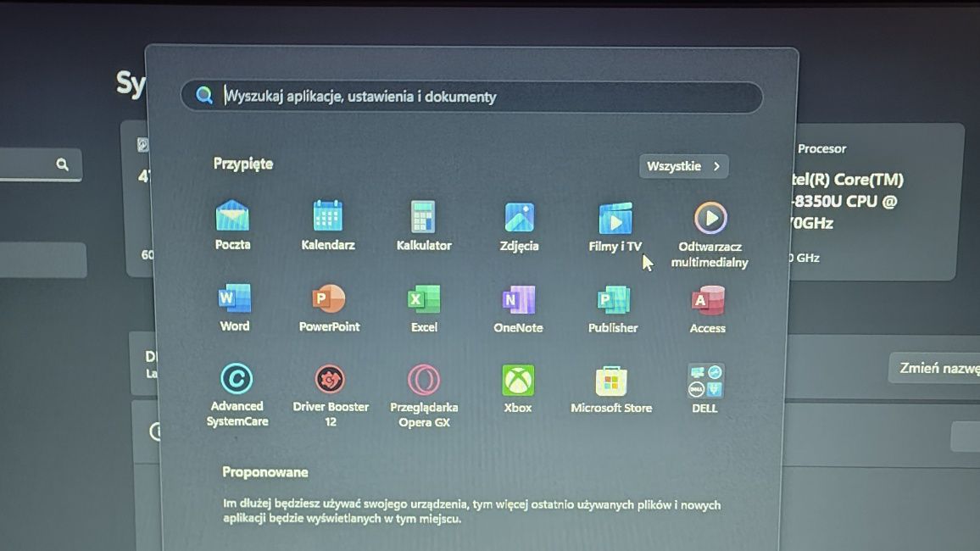Open the DELL apps folder

point(705,389)
